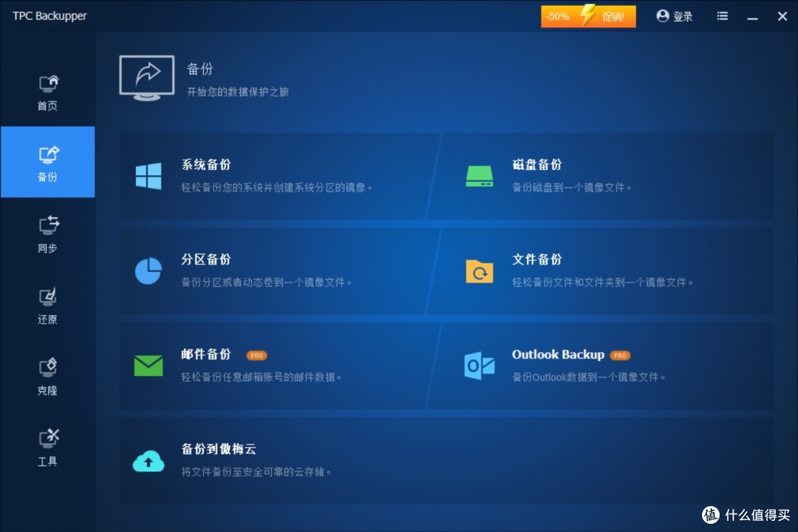This screenshot has width=798, height=532.
Task: Select 文件备份 title text
Action: (x=537, y=259)
